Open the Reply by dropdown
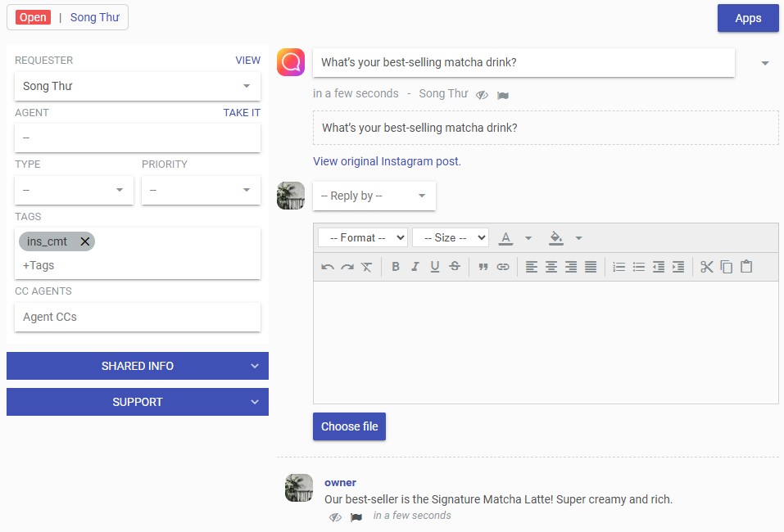This screenshot has width=784, height=532. pos(374,196)
